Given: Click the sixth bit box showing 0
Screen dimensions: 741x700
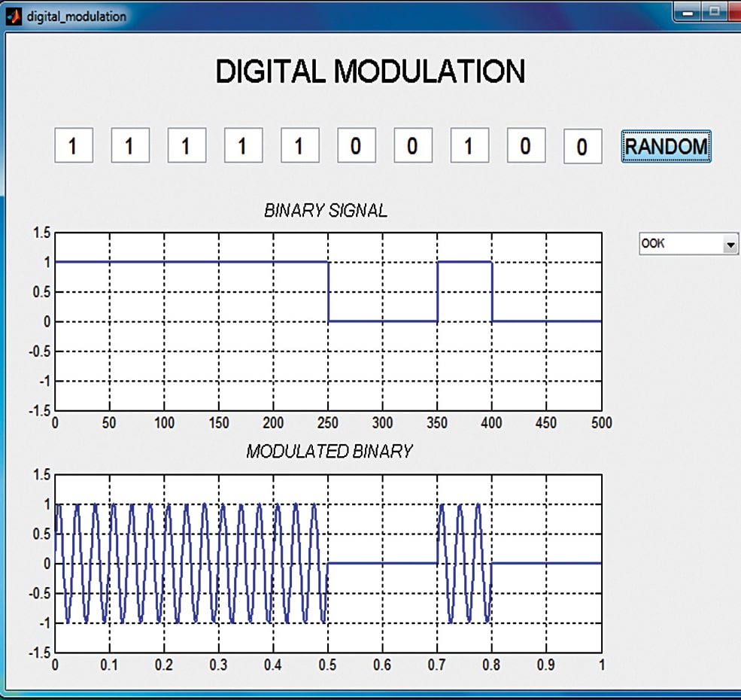Looking at the screenshot, I should [355, 145].
